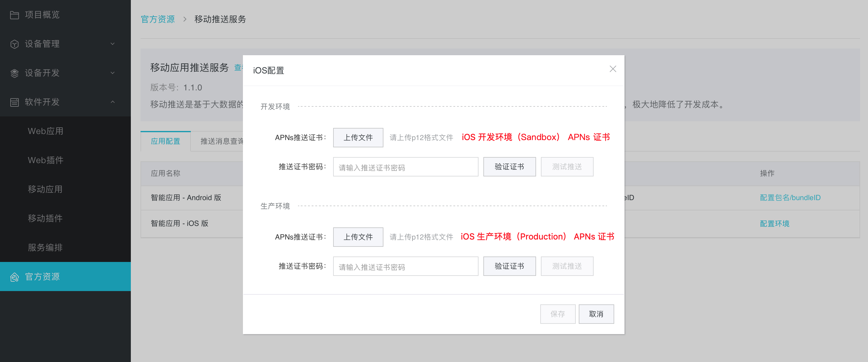Click the 版本号: 1.1.0 text
The height and width of the screenshot is (362, 868).
click(176, 88)
